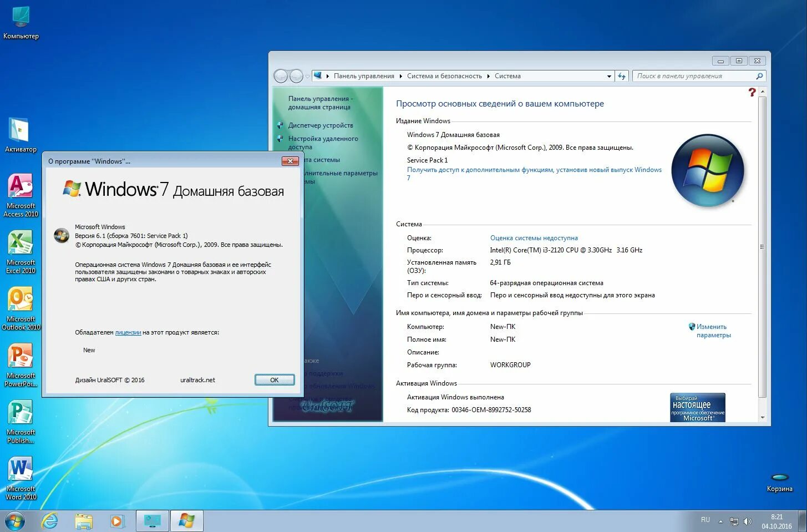Click the Система breadcrumb segment
The width and height of the screenshot is (807, 532).
pyautogui.click(x=507, y=76)
